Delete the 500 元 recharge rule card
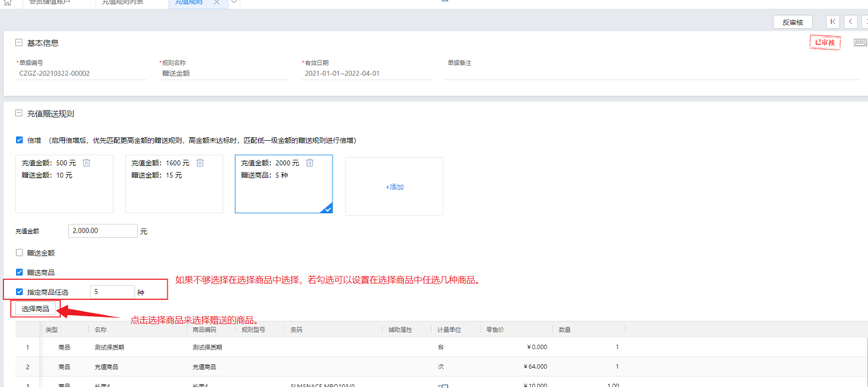 (x=87, y=163)
